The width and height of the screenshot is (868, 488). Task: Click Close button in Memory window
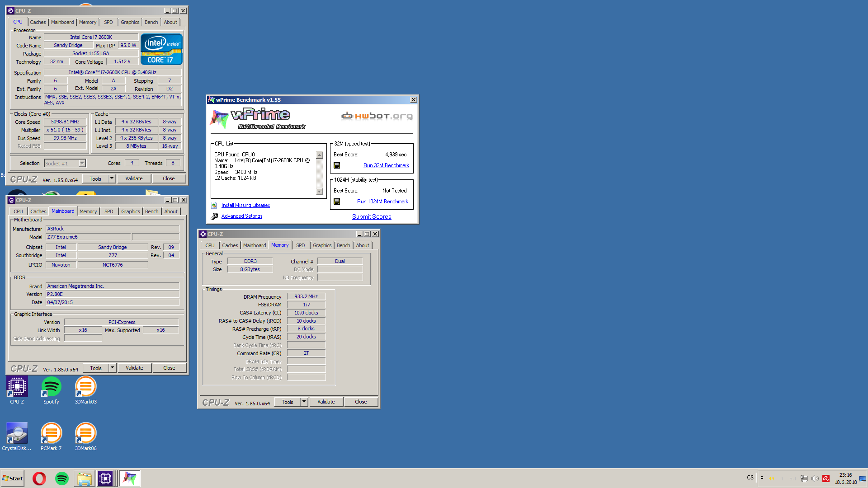click(x=361, y=402)
